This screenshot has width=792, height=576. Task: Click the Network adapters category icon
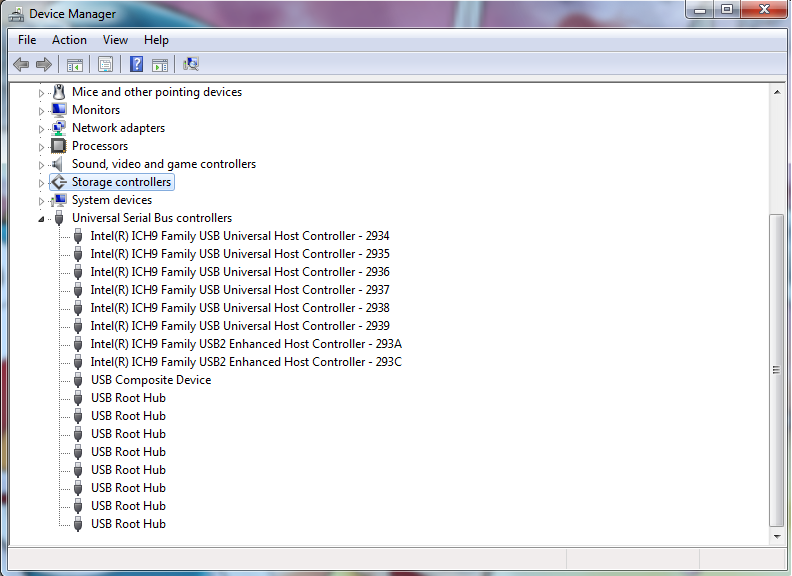59,128
